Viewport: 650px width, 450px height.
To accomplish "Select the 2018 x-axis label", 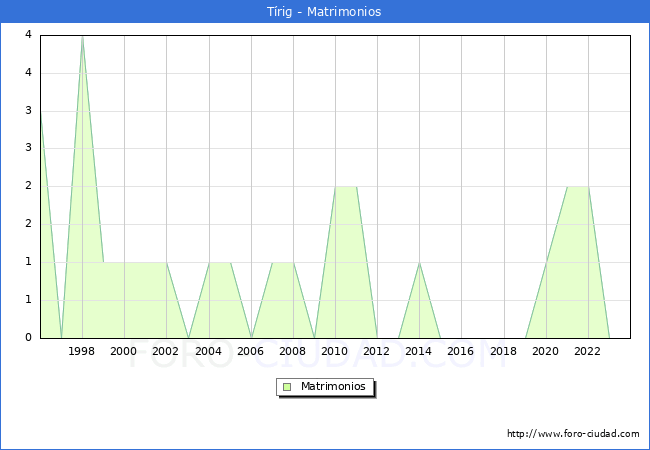I will coord(503,351).
